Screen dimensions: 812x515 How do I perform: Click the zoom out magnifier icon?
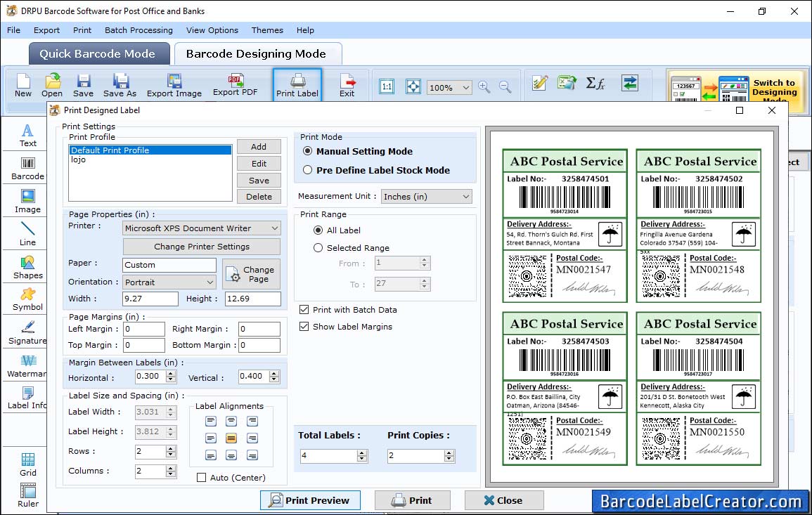505,86
